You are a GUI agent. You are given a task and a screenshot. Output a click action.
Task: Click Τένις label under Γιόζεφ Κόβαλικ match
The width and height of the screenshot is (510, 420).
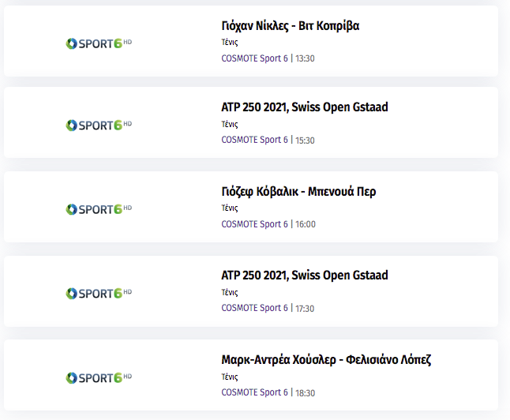[230, 208]
